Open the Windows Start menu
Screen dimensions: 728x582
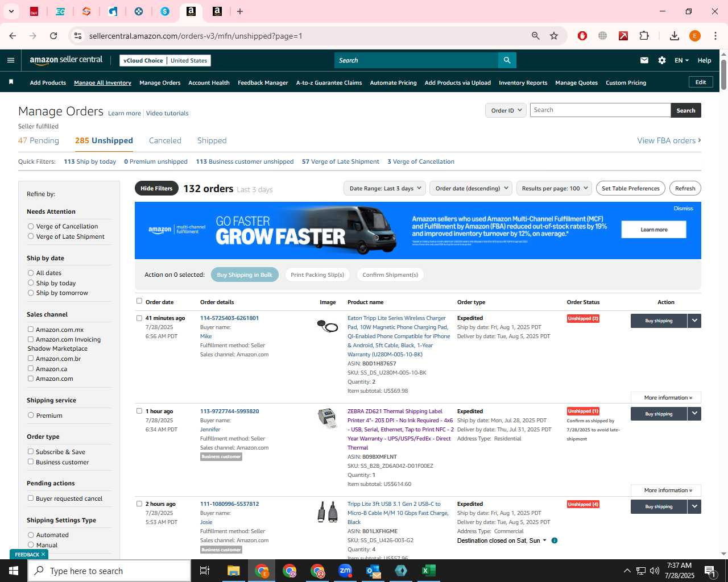pos(14,571)
